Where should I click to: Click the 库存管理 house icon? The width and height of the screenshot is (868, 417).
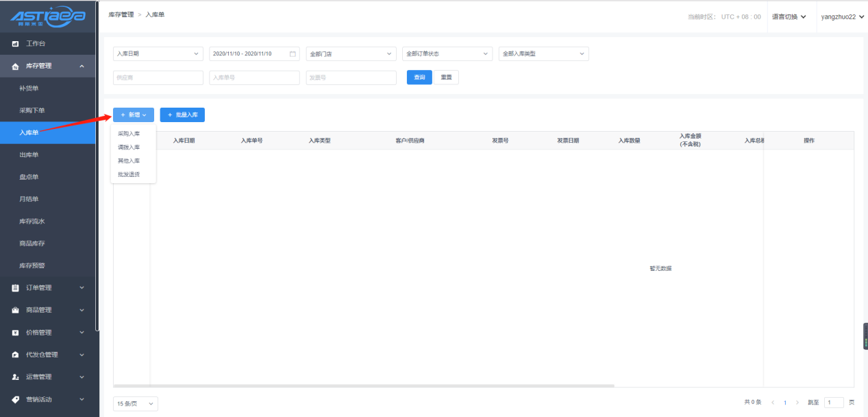coord(15,67)
